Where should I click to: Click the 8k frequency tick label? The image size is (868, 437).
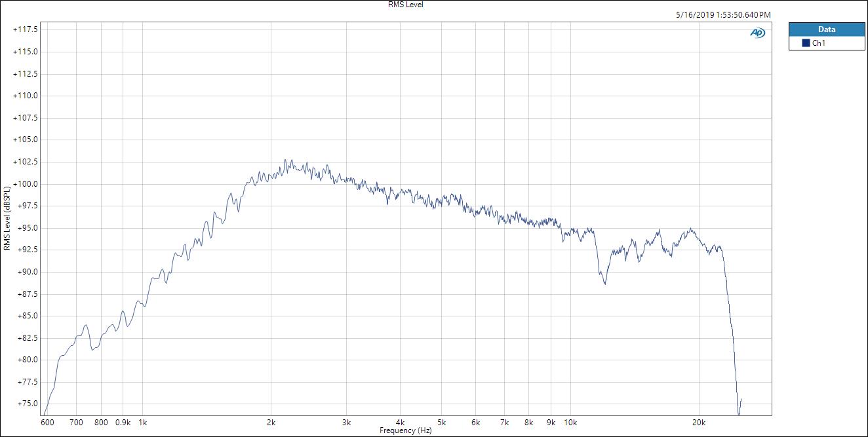point(528,423)
